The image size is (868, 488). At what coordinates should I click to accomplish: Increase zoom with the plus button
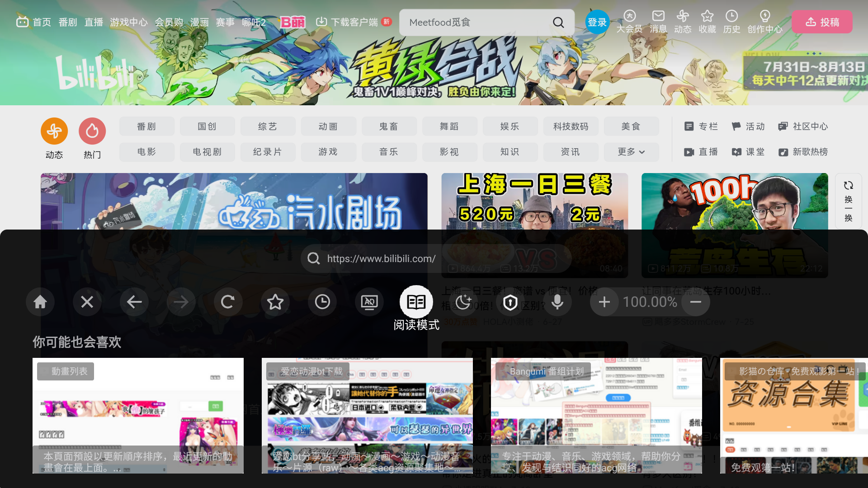coord(604,302)
